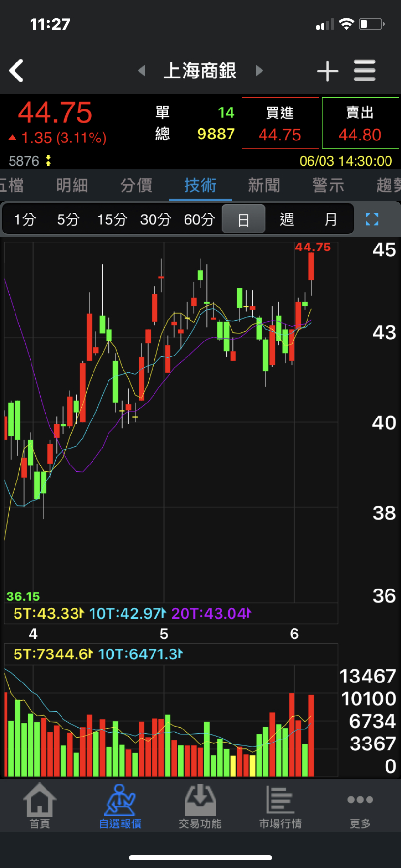This screenshot has width=401, height=868.
Task: Open 市場行情 market icon
Action: point(280,806)
